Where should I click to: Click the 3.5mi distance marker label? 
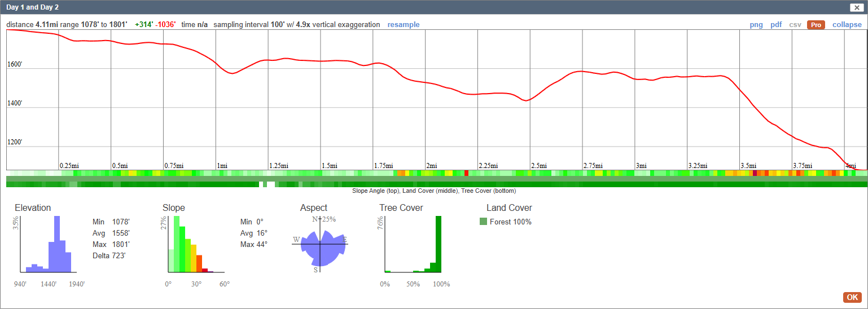pos(748,166)
